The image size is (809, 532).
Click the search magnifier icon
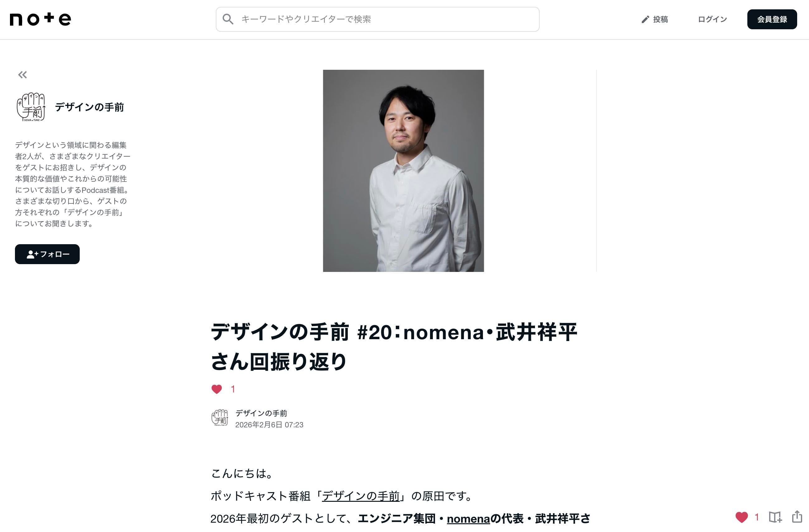(228, 19)
